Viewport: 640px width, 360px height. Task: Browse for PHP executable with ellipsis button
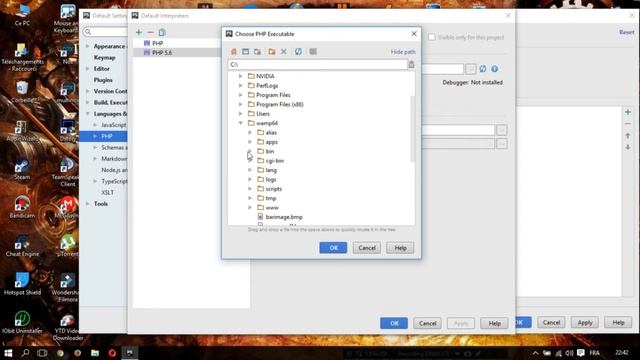471,69
